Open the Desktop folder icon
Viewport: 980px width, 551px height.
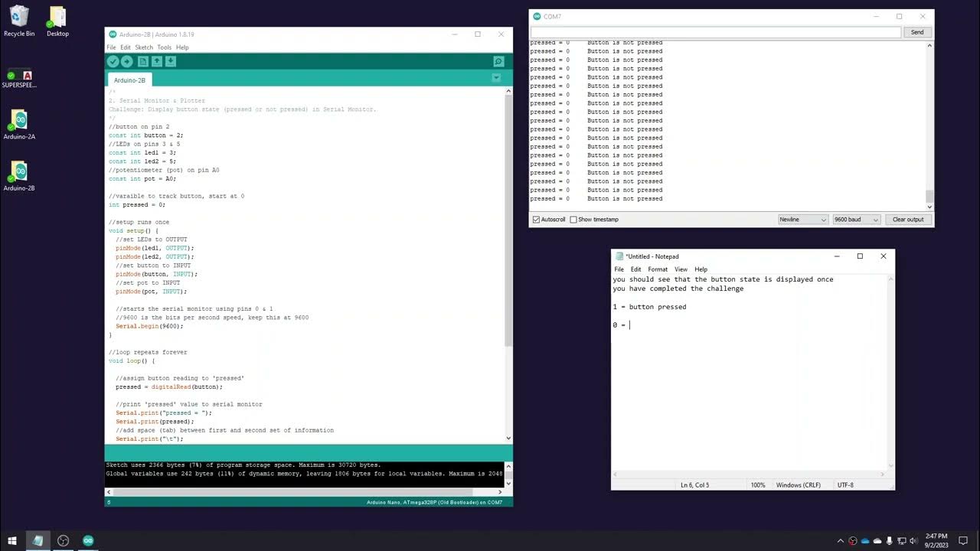(57, 21)
